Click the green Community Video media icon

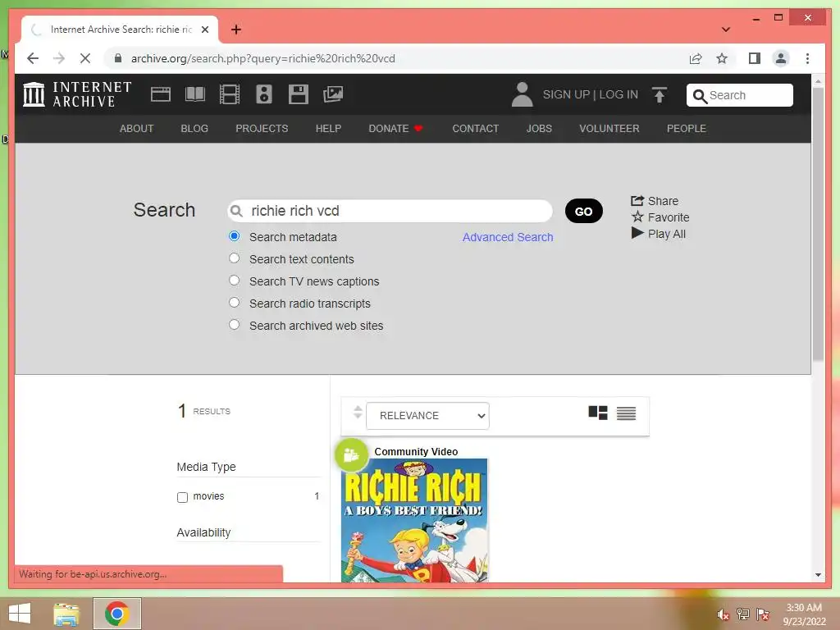[351, 454]
